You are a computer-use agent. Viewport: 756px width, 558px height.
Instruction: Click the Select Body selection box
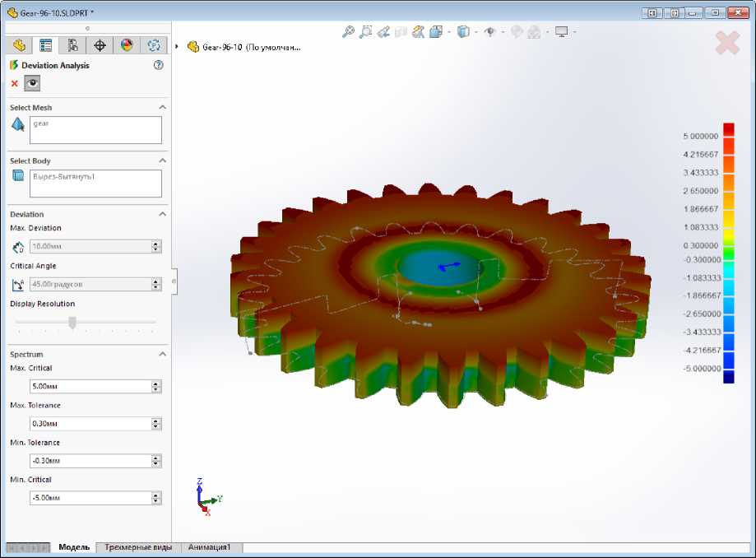(95, 184)
